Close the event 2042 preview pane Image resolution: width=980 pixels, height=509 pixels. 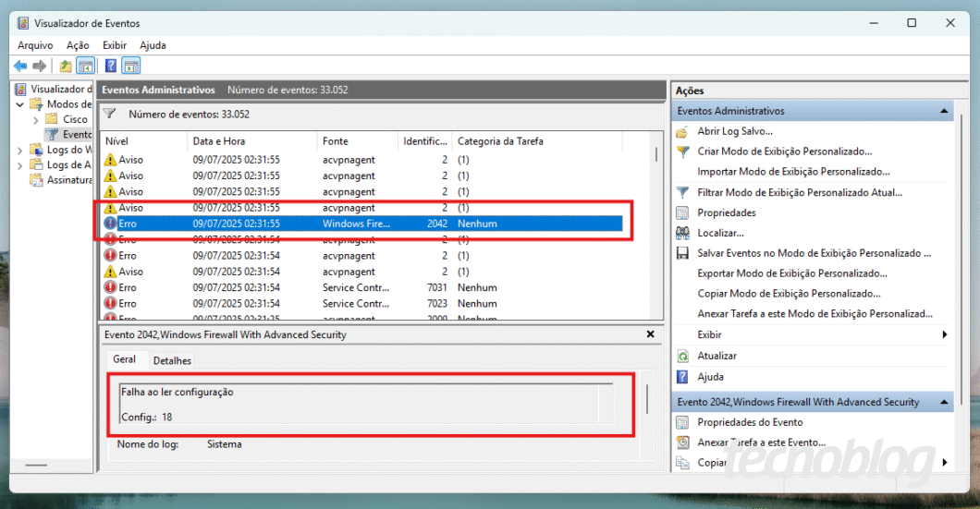[x=650, y=334]
